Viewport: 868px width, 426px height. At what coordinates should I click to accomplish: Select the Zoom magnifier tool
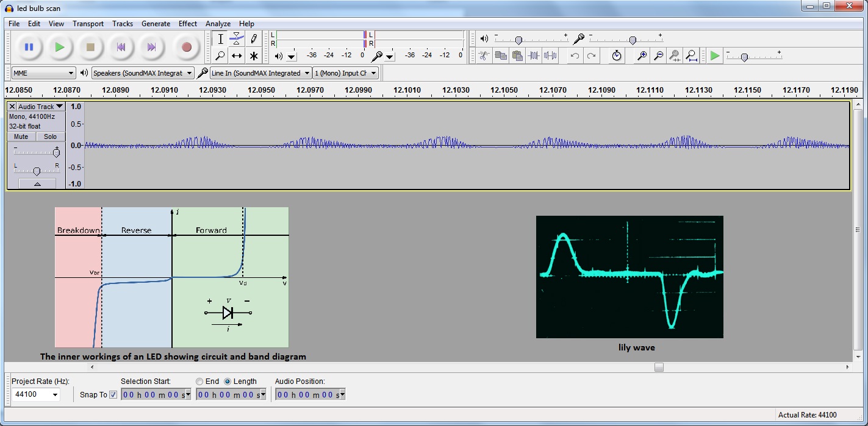click(x=220, y=55)
